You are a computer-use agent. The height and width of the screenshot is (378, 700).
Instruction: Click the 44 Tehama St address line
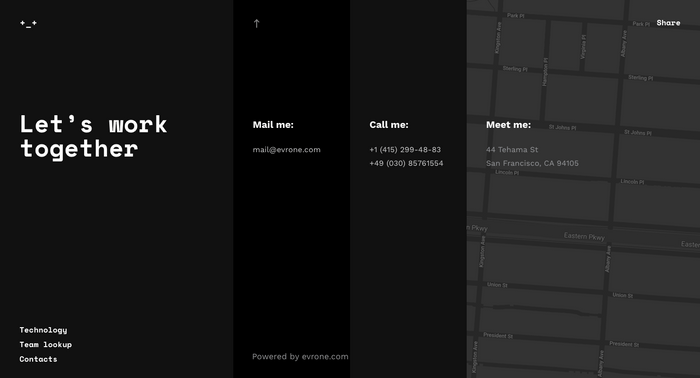[x=512, y=150]
